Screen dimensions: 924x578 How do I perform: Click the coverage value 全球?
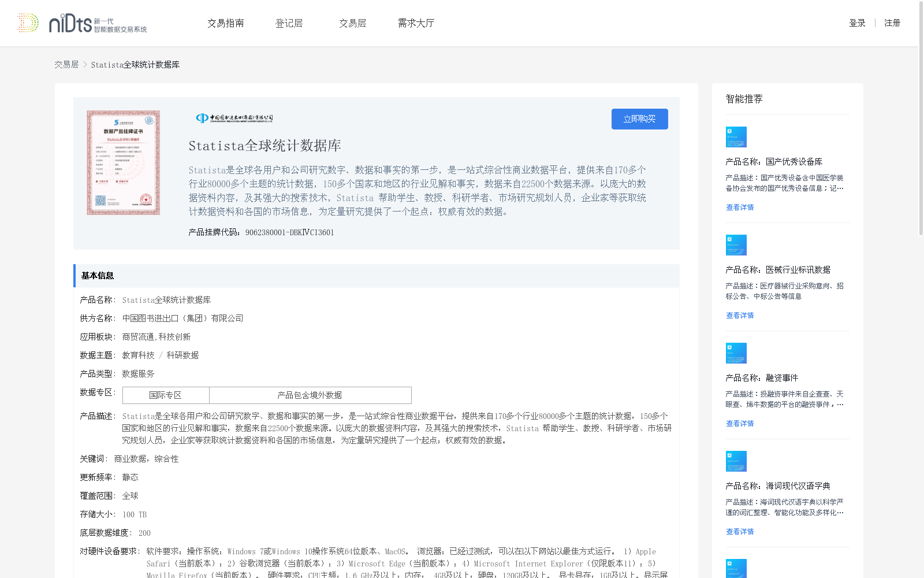[130, 496]
